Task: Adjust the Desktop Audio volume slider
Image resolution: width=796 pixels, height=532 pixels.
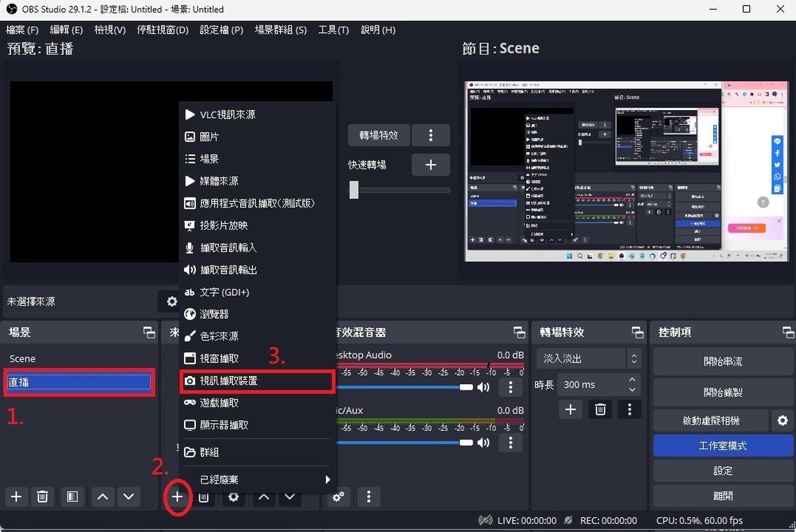Action: [466, 387]
